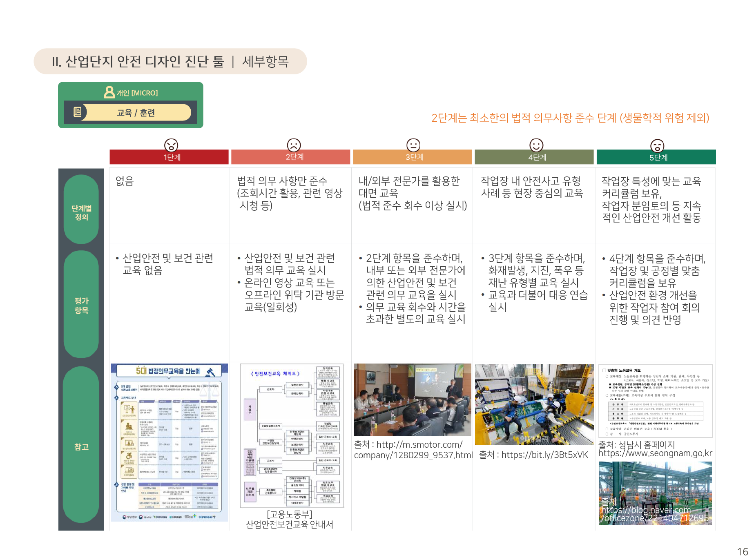Click the 안전보건교육 체계도 diagram thumbnail
The image size is (754, 560).
(x=292, y=435)
